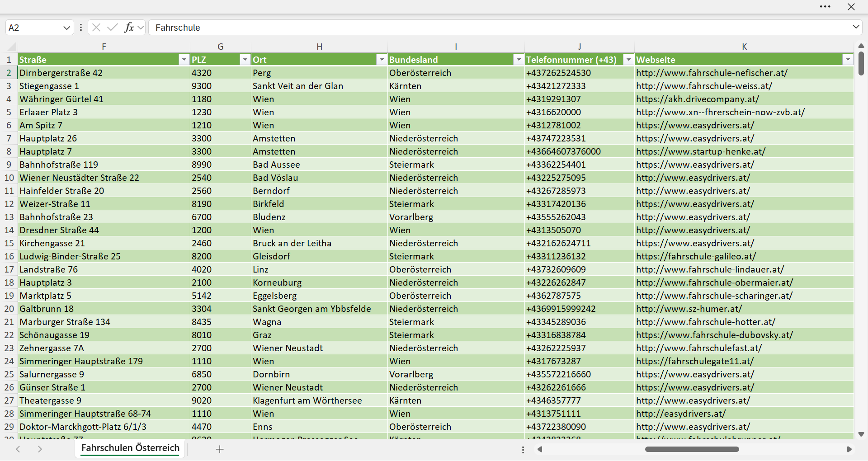Select column G header
The height and width of the screenshot is (461, 868).
pyautogui.click(x=221, y=47)
